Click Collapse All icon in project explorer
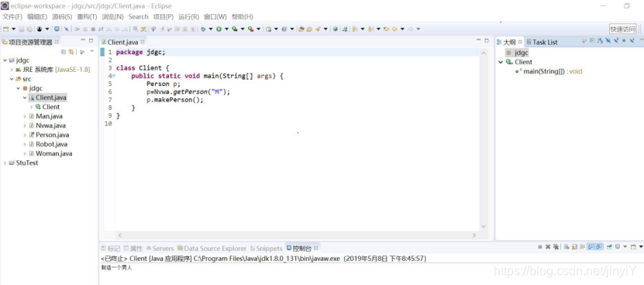The height and width of the screenshot is (285, 644). [x=64, y=52]
